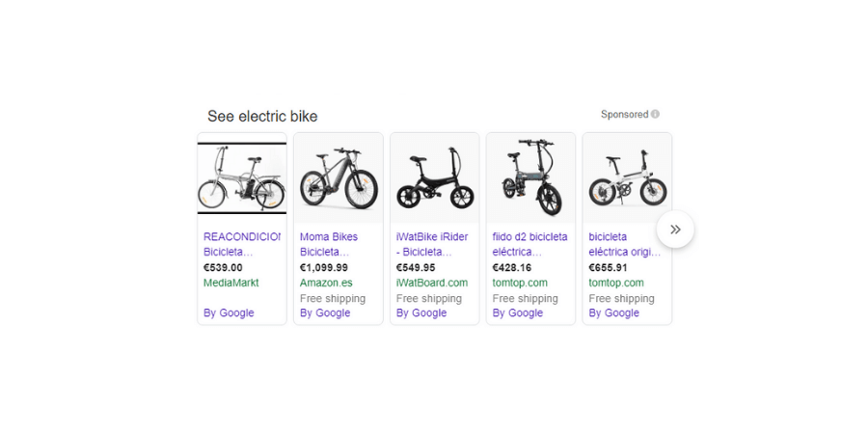This screenshot has height=434, width=868.
Task: Click the Amazon.es seller name
Action: tap(326, 283)
